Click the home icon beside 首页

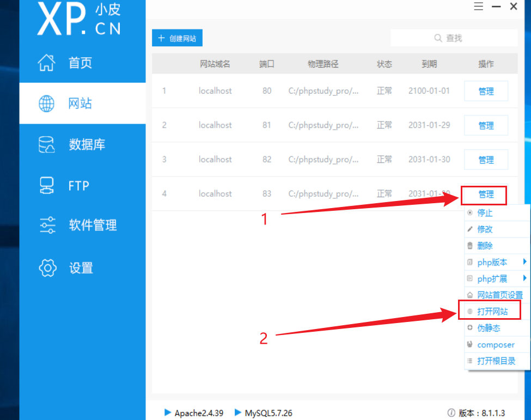point(46,63)
